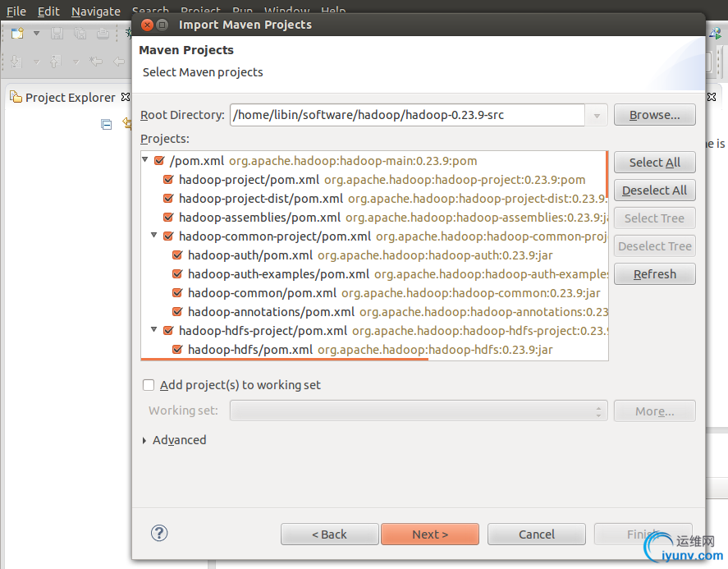This screenshot has width=728, height=569.
Task: Uncheck hadoop-auth-examples/pom.xml checkbox
Action: pos(177,274)
